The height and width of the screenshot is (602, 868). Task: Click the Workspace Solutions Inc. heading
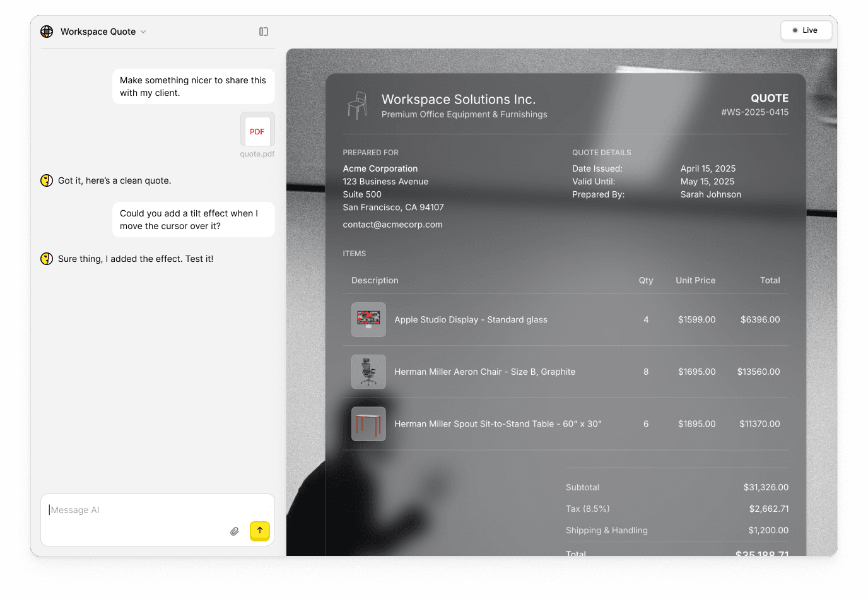(459, 99)
